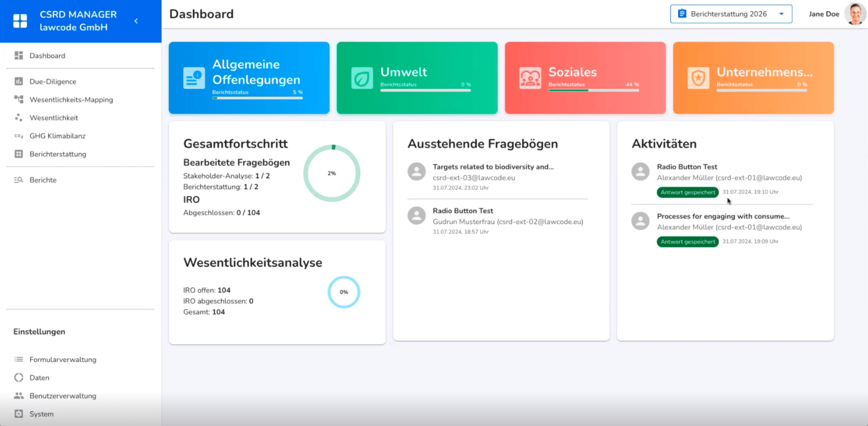Click the Antwort gespeichert badge for Radio Button Test
Screen dimensions: 868x426
coord(688,192)
